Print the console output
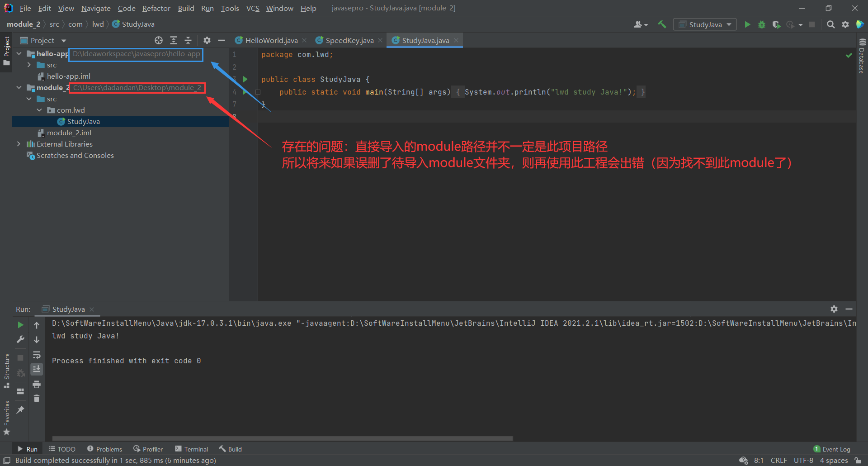Viewport: 868px width, 466px height. [x=37, y=384]
